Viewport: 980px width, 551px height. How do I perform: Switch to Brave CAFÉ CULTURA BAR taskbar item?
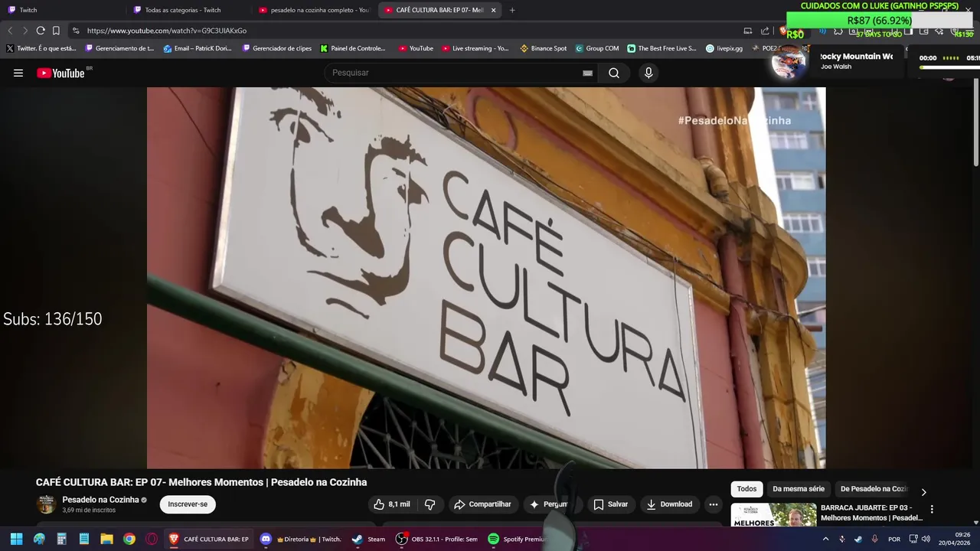(x=208, y=539)
